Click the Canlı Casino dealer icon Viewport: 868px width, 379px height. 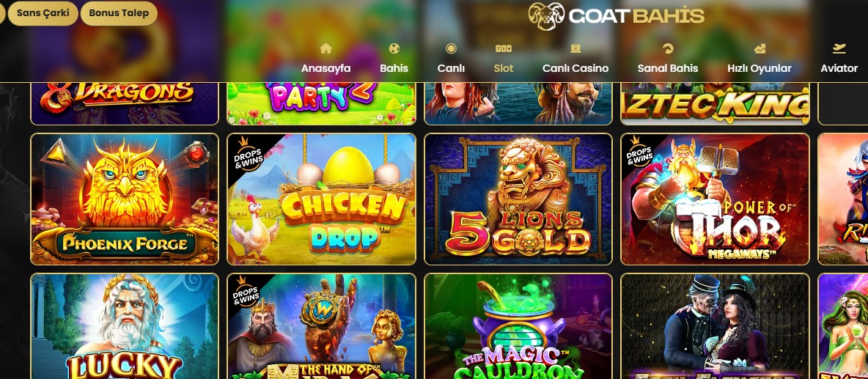point(575,48)
